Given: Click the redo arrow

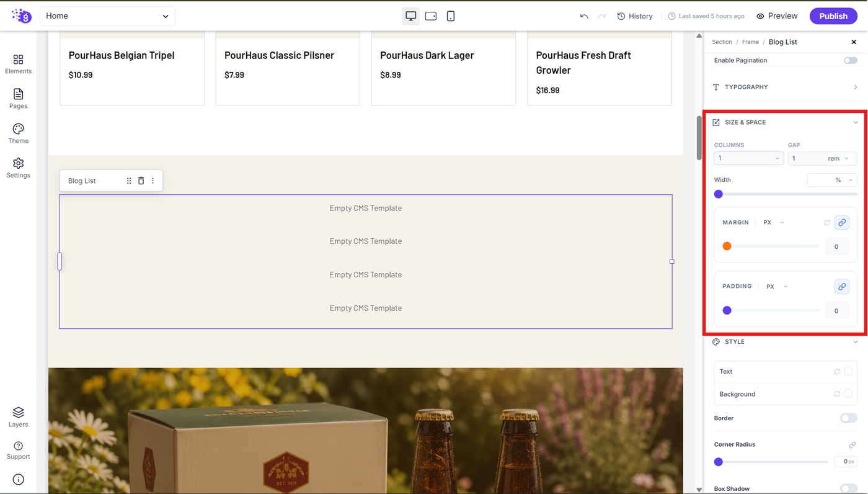Looking at the screenshot, I should [602, 16].
